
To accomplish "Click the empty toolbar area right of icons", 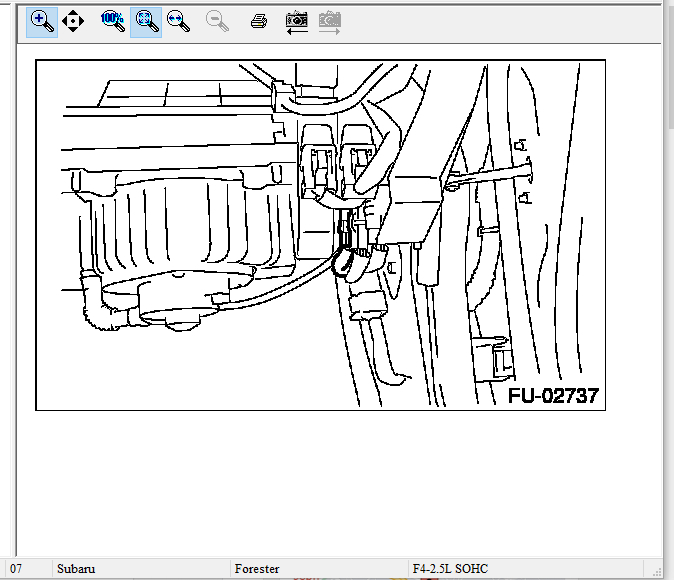I will (500, 21).
